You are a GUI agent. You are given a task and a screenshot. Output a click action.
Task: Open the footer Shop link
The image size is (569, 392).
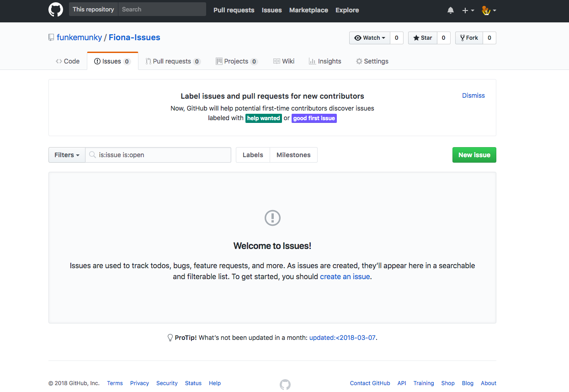pyautogui.click(x=448, y=383)
